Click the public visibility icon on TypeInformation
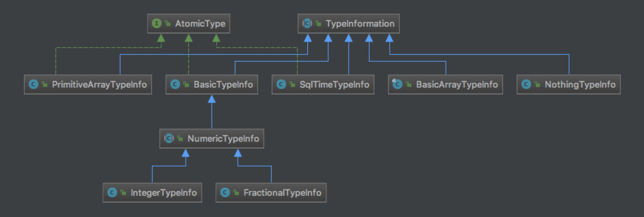The image size is (644, 217). (318, 24)
